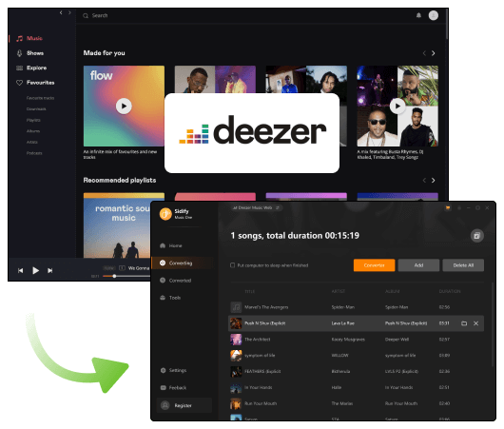Click the Add button
The image size is (504, 429).
pyautogui.click(x=418, y=265)
